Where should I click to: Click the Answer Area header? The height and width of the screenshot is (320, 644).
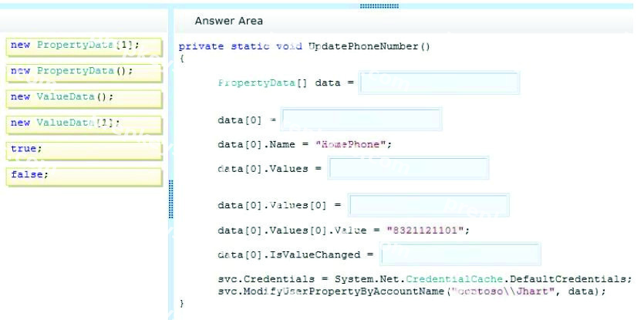pos(229,21)
